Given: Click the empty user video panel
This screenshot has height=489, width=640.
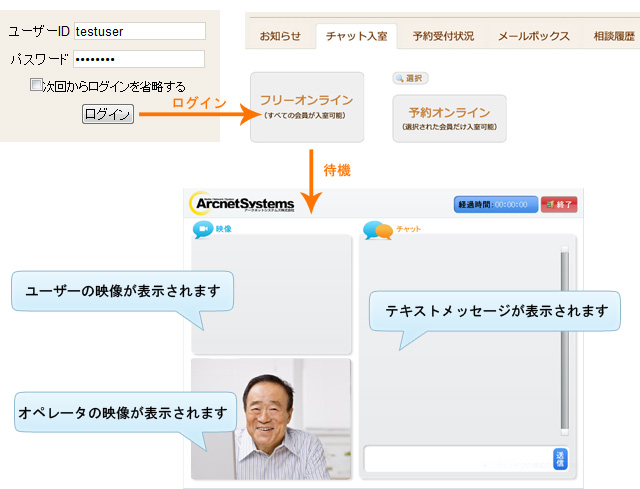Looking at the screenshot, I should [x=271, y=294].
